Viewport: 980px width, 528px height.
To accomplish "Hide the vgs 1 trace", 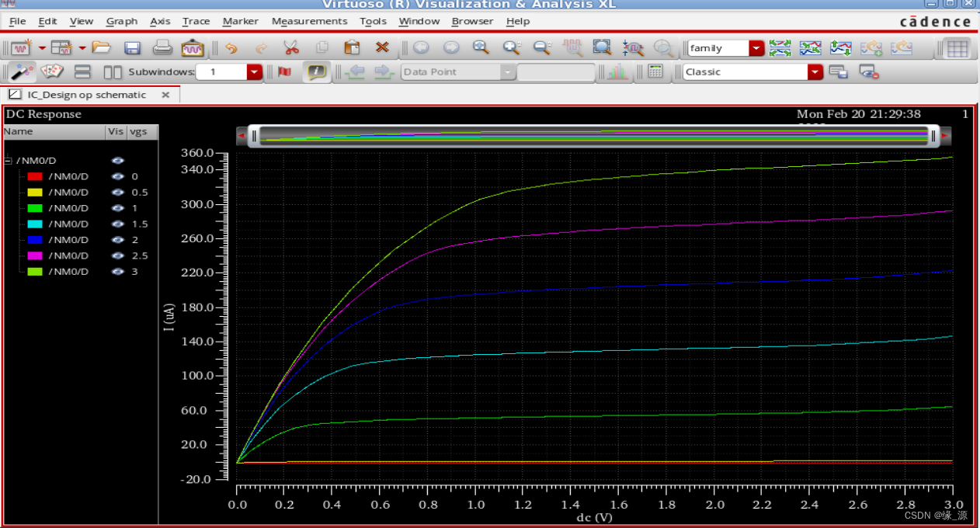I will (117, 208).
